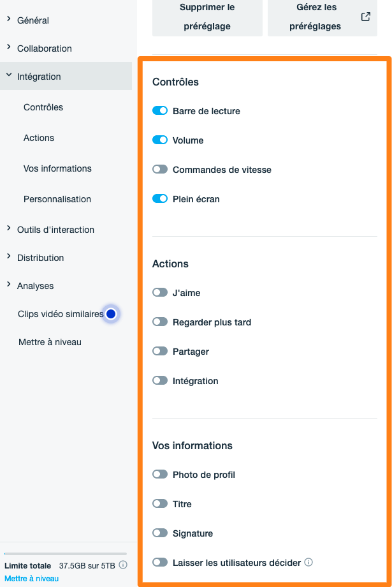Screen dimensions: 392x587
Task: Open the Mettre à niveau link below storage
Action: (31, 579)
